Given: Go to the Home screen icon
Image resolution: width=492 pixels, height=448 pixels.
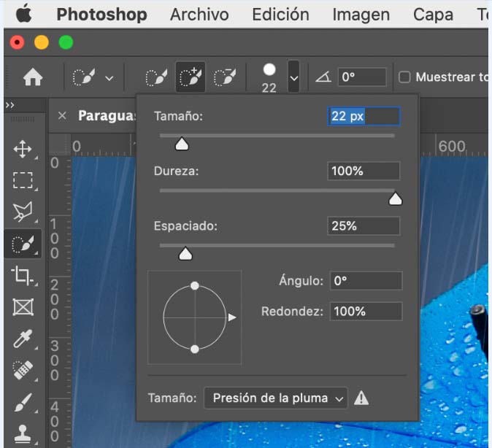Looking at the screenshot, I should point(33,77).
